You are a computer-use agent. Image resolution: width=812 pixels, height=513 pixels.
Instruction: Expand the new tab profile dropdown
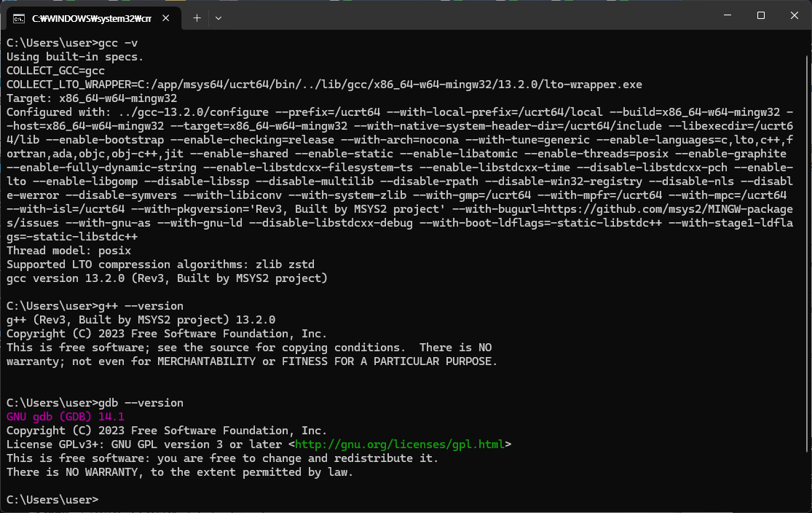pyautogui.click(x=218, y=18)
